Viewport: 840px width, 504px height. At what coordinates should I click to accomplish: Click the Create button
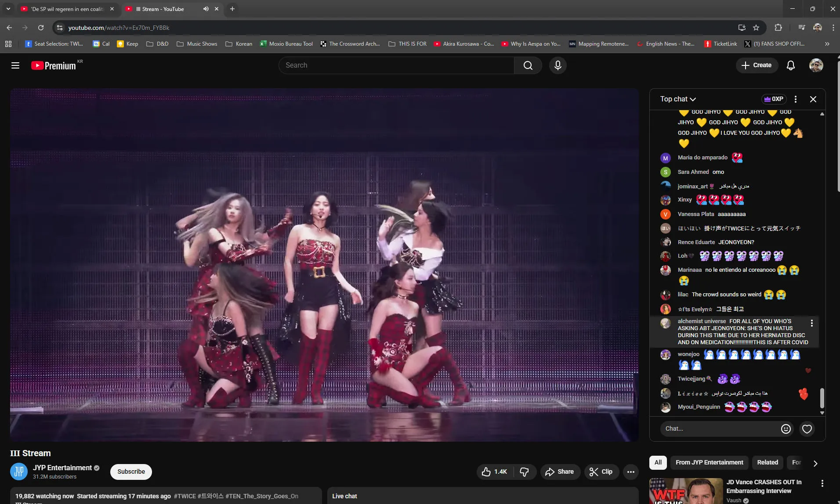tap(757, 65)
